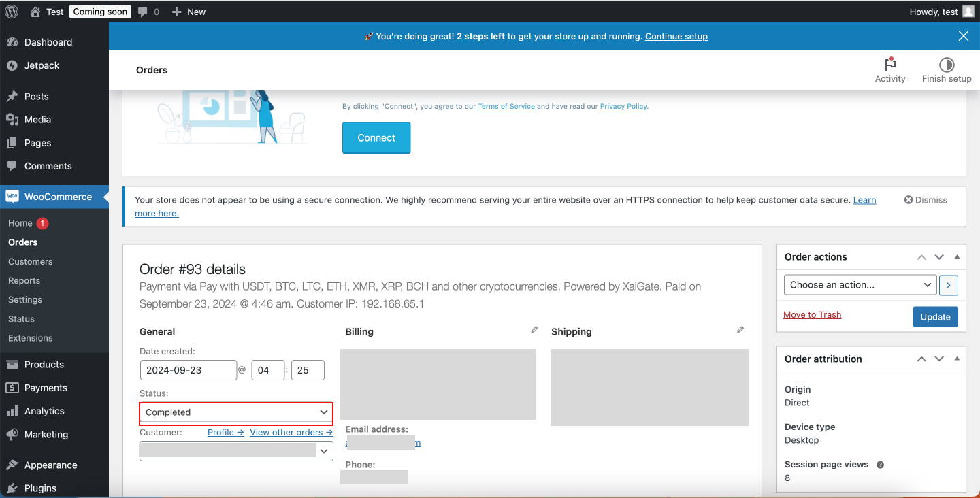The height and width of the screenshot is (498, 980).
Task: Click the WordPress logo in the admin bar
Action: tap(11, 11)
